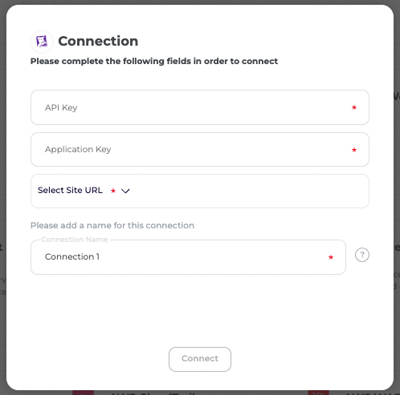Image resolution: width=400 pixels, height=395 pixels.
Task: Click the "Please complete the following fields" subtitle
Action: coord(154,61)
